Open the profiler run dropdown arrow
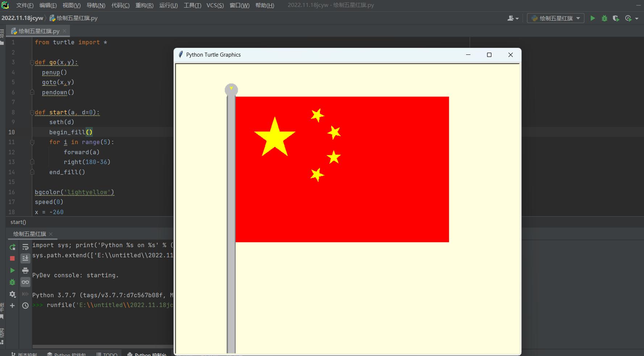This screenshot has width=644, height=356. [x=636, y=18]
